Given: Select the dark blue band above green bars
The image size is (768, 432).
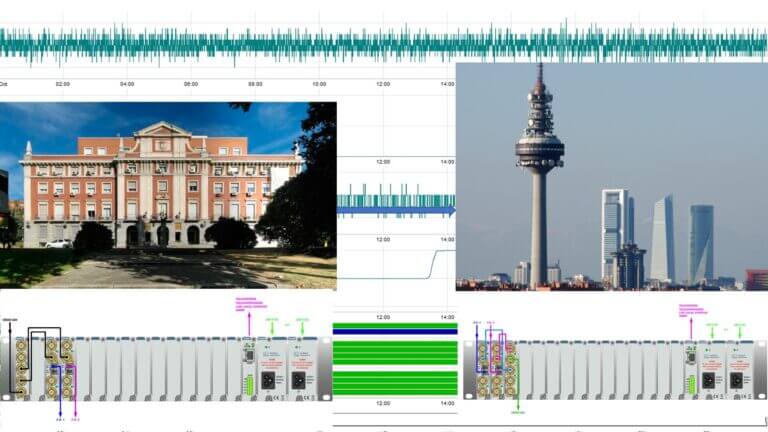Looking at the screenshot, I should click(394, 328).
